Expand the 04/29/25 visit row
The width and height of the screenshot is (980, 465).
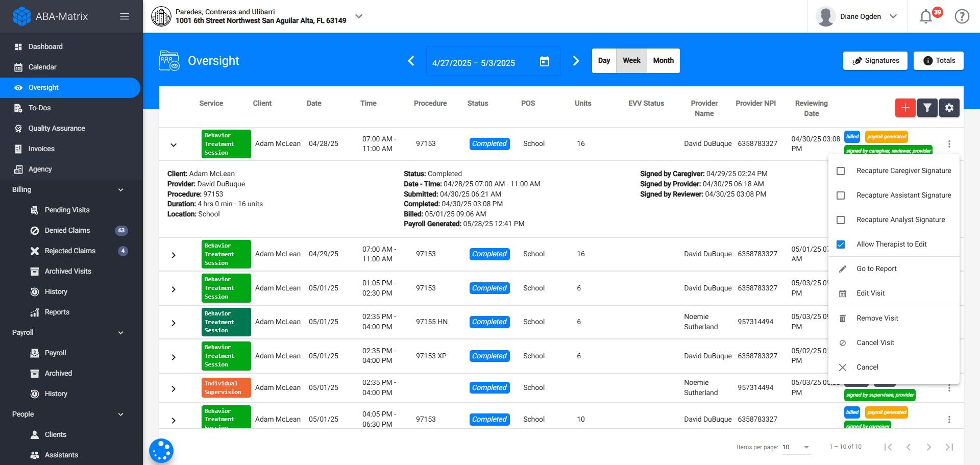174,255
